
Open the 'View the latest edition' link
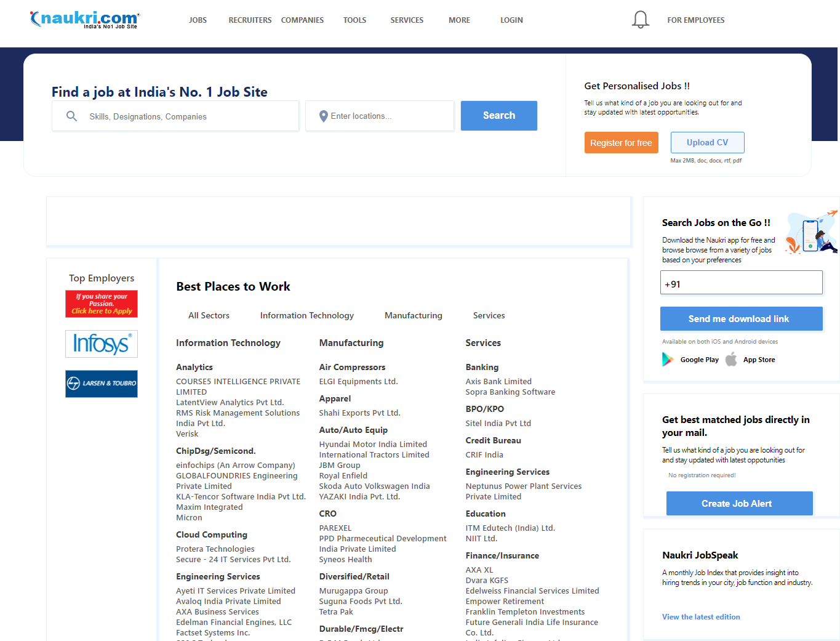pyautogui.click(x=701, y=617)
